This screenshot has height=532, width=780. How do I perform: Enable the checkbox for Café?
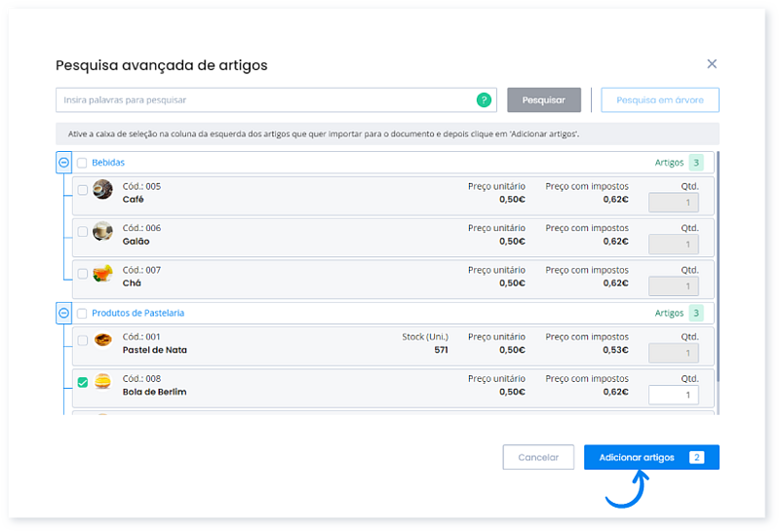pos(82,190)
